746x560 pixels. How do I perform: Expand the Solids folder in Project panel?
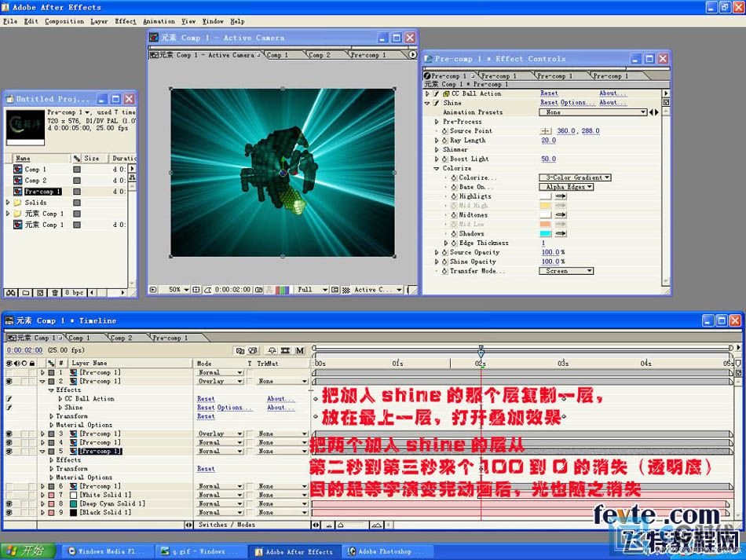[x=8, y=203]
